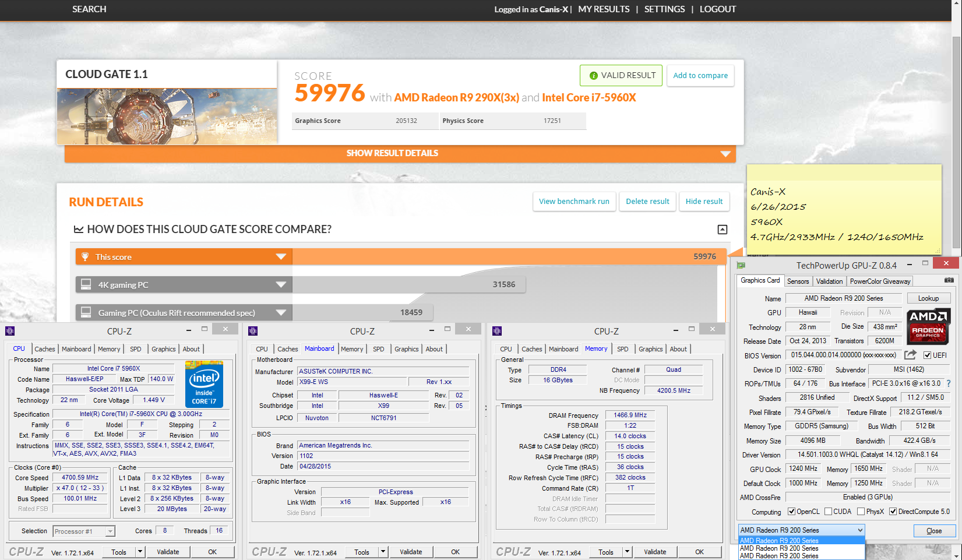Click the Lookup button in GPU-Z
This screenshot has width=962, height=560.
[x=928, y=298]
